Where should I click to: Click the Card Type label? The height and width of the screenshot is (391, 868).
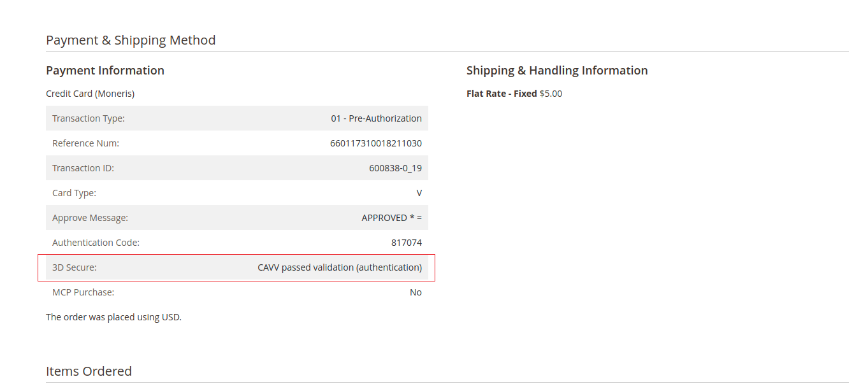[x=74, y=193]
